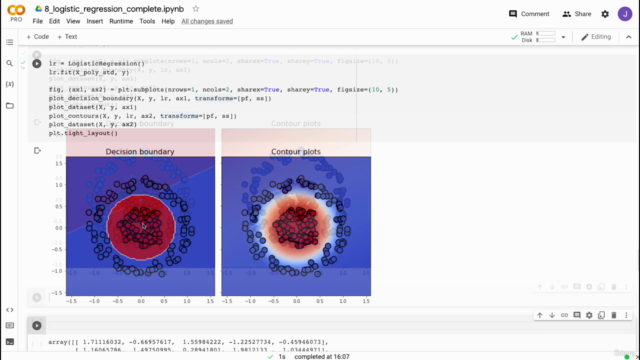The image size is (640, 360).
Task: Rename the notebook title 8_logistic_regression_complete.ipynb
Action: 114,9
